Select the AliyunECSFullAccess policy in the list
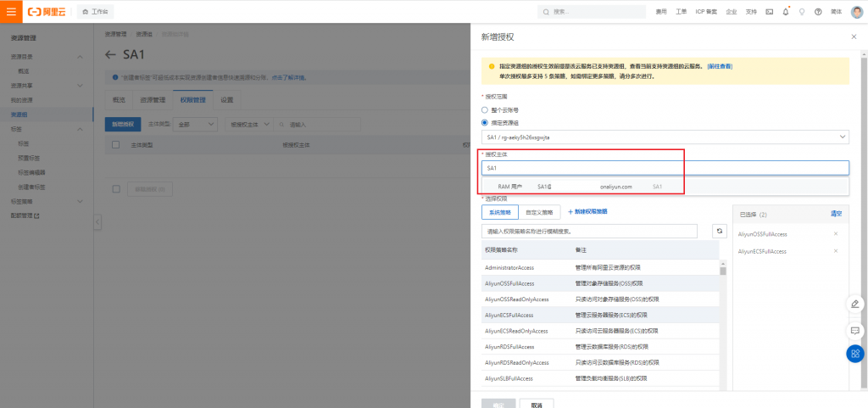868x408 pixels. [600, 315]
